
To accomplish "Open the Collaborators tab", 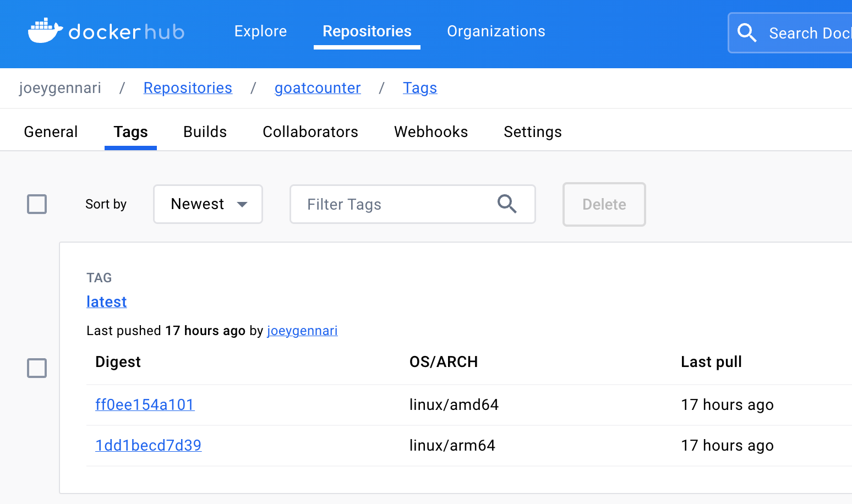I will tap(310, 132).
